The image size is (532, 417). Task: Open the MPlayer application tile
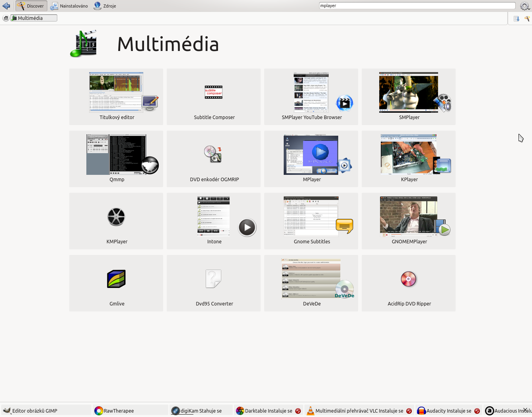click(311, 159)
